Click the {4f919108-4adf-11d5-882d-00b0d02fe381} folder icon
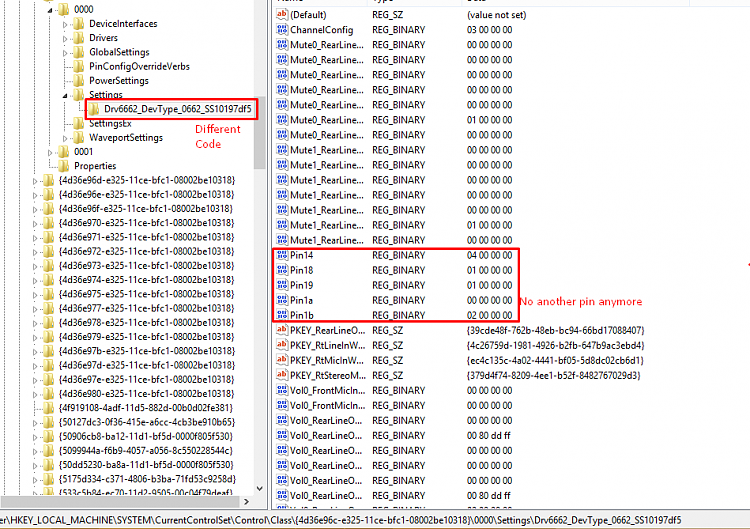 [48, 408]
